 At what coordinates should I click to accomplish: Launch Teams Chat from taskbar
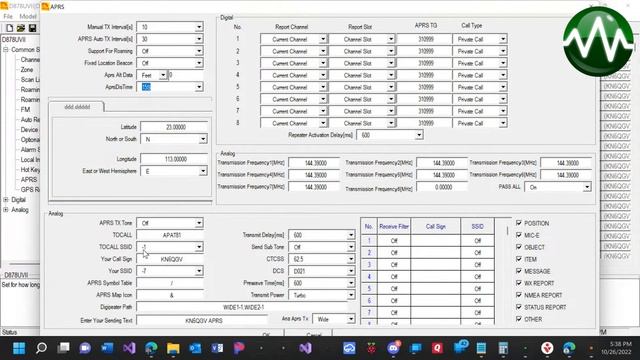[85, 348]
